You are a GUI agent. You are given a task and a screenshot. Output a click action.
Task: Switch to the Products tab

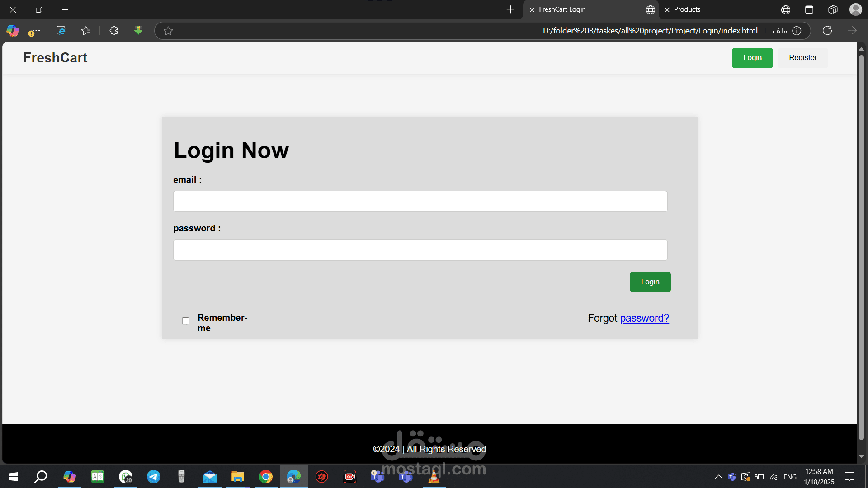[x=687, y=9]
